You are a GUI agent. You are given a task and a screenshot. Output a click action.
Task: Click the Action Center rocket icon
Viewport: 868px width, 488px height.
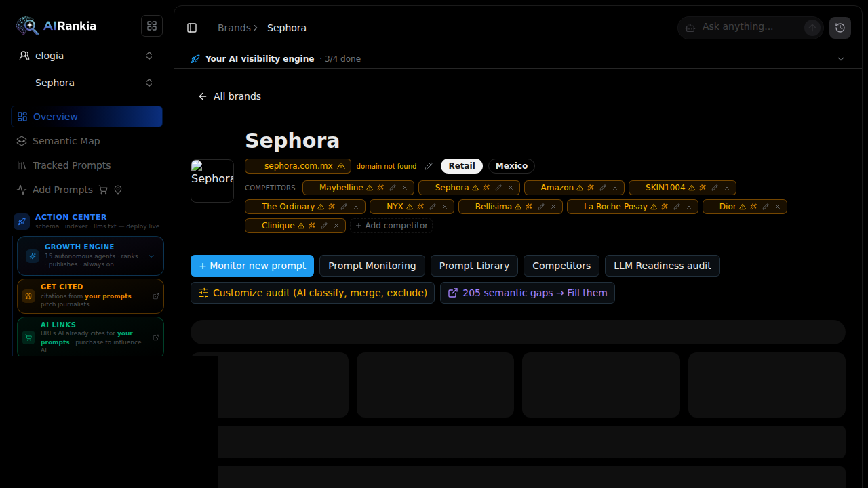[x=22, y=222]
